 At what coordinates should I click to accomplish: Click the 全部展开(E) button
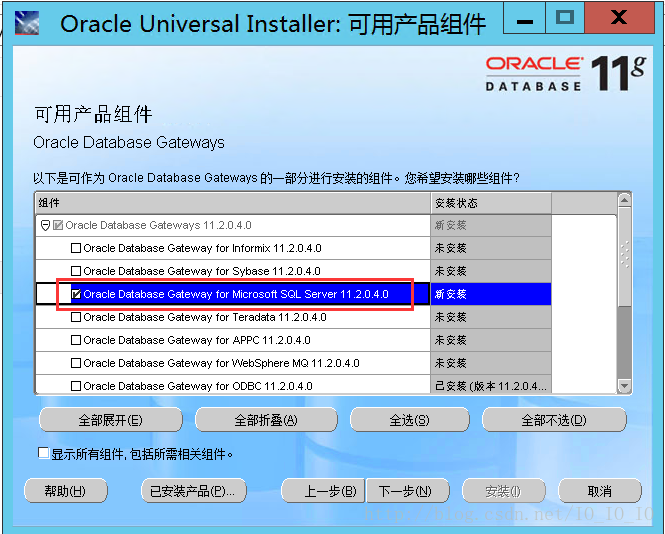111,420
